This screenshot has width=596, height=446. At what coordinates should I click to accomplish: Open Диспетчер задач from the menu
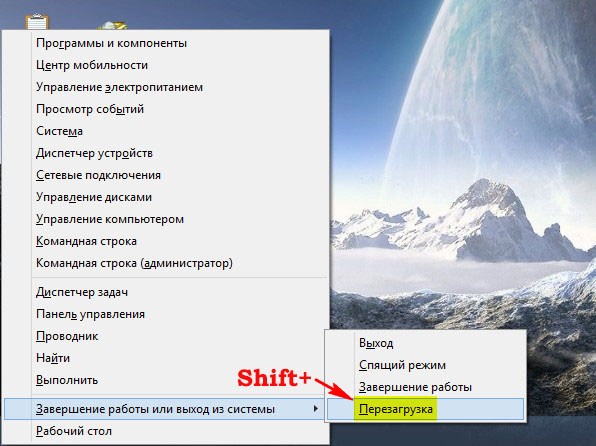166,292
